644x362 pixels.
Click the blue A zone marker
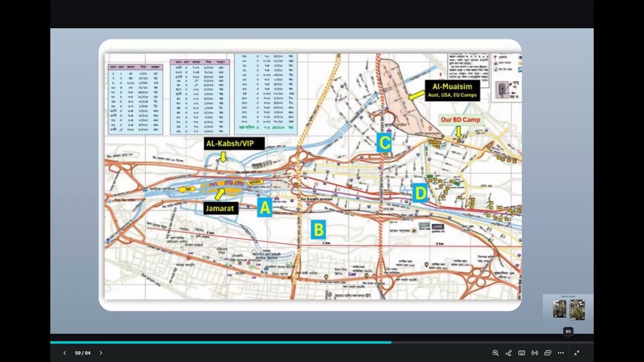[265, 207]
